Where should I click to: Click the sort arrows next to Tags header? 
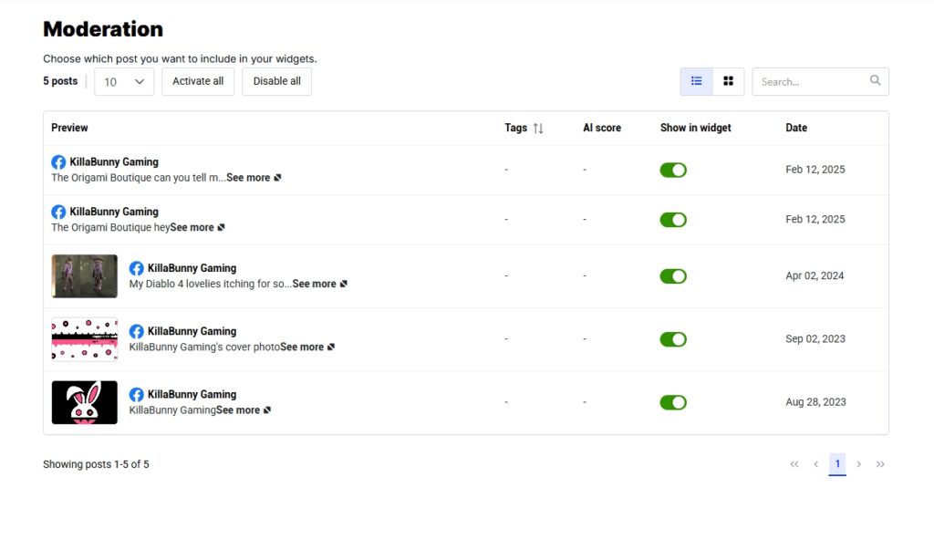[538, 128]
